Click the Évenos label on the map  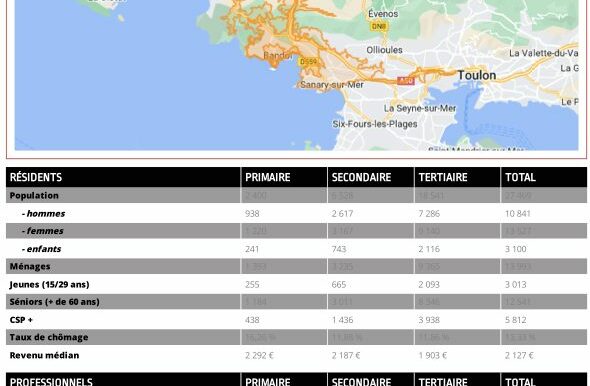[x=383, y=14]
